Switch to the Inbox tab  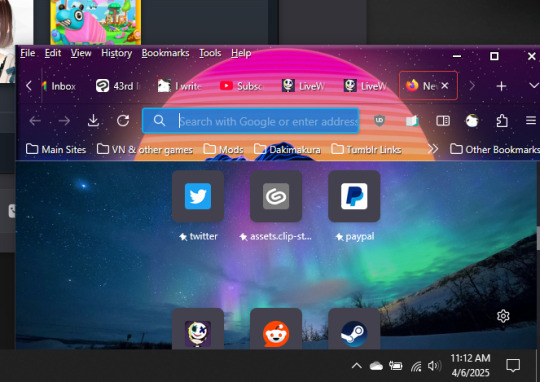point(59,86)
